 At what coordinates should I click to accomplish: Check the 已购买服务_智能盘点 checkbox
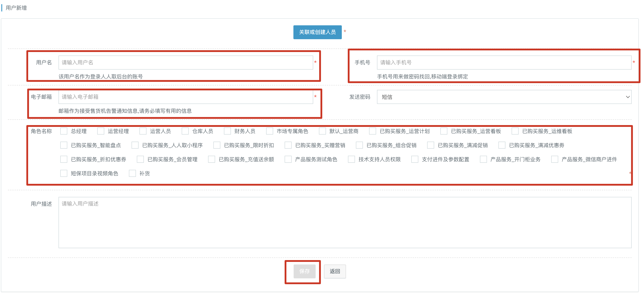point(64,145)
